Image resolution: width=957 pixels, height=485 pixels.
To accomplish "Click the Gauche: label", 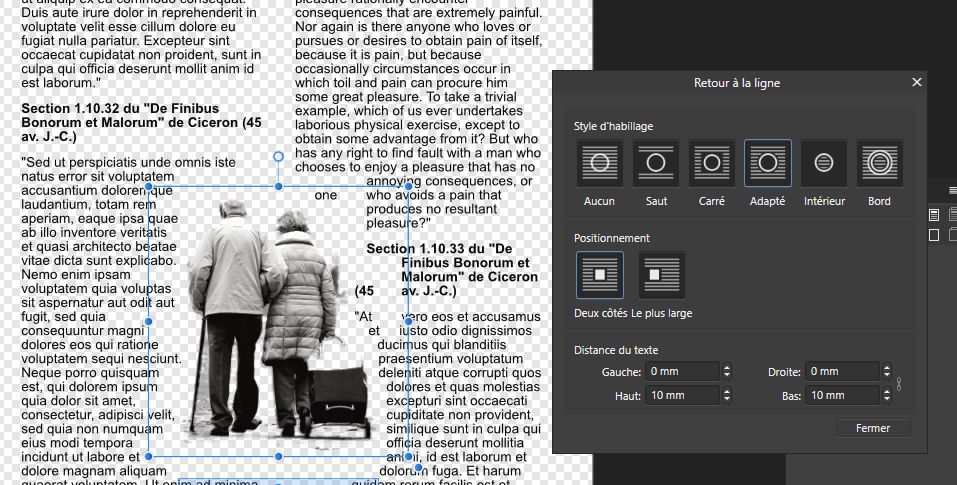I will [621, 372].
